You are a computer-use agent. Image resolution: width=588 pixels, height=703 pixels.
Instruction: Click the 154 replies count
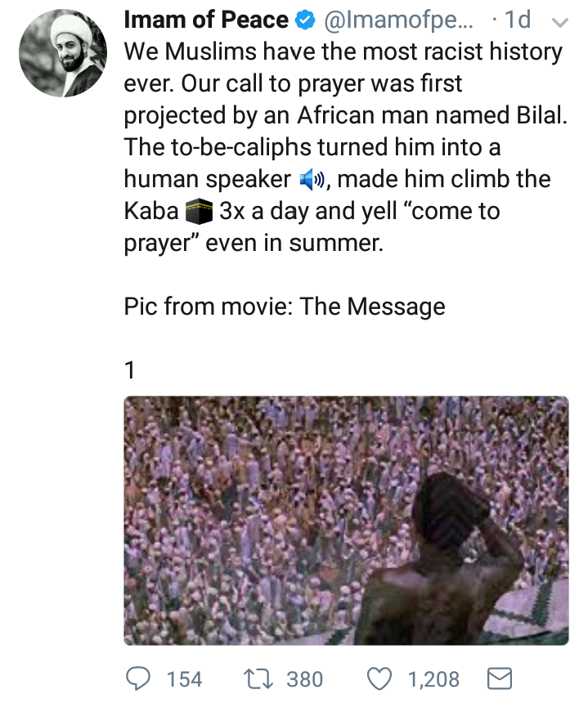(x=184, y=679)
